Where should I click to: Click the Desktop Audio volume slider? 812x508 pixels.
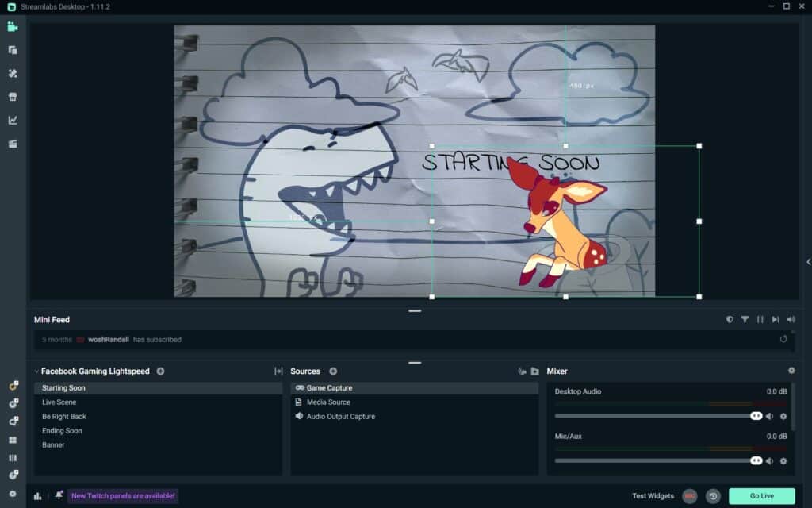click(658, 416)
